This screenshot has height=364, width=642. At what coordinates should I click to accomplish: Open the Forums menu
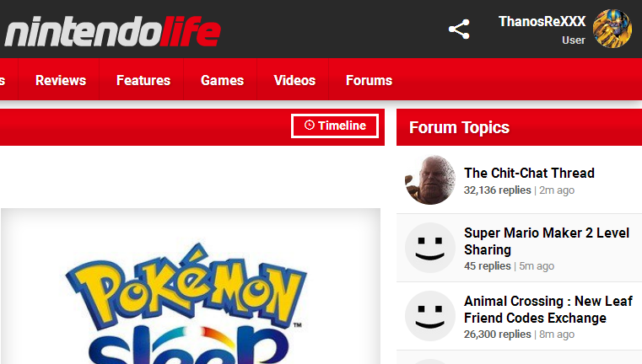(369, 80)
